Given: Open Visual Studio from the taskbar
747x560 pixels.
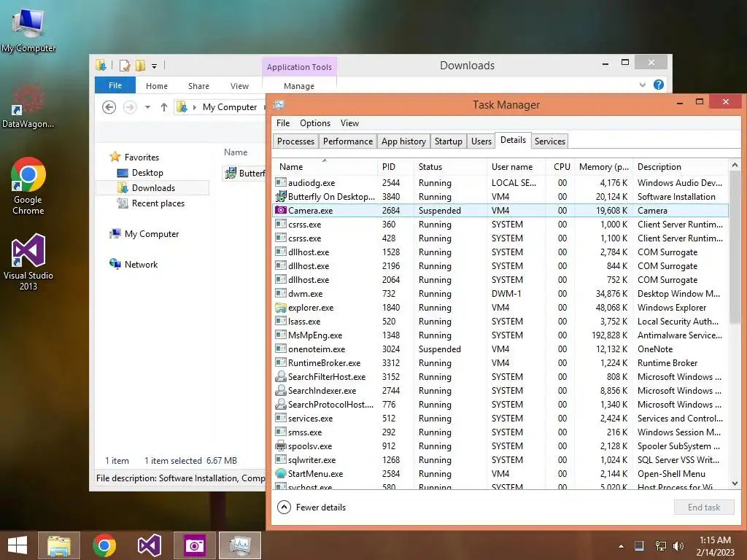Looking at the screenshot, I should (x=149, y=545).
